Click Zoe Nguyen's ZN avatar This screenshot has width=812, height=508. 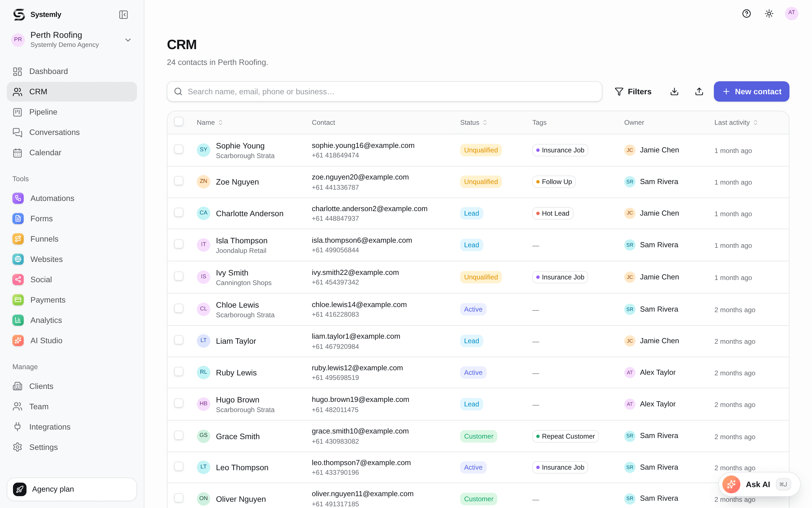[203, 181]
